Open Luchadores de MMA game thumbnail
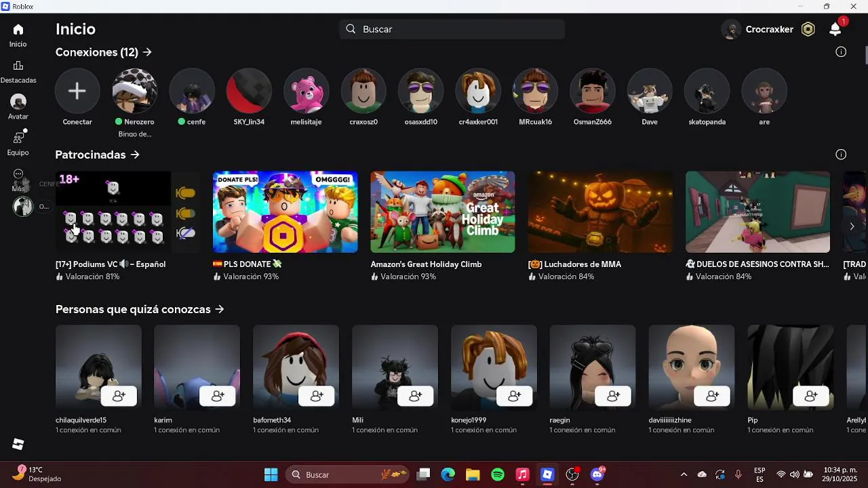This screenshot has width=868, height=488. pyautogui.click(x=600, y=212)
